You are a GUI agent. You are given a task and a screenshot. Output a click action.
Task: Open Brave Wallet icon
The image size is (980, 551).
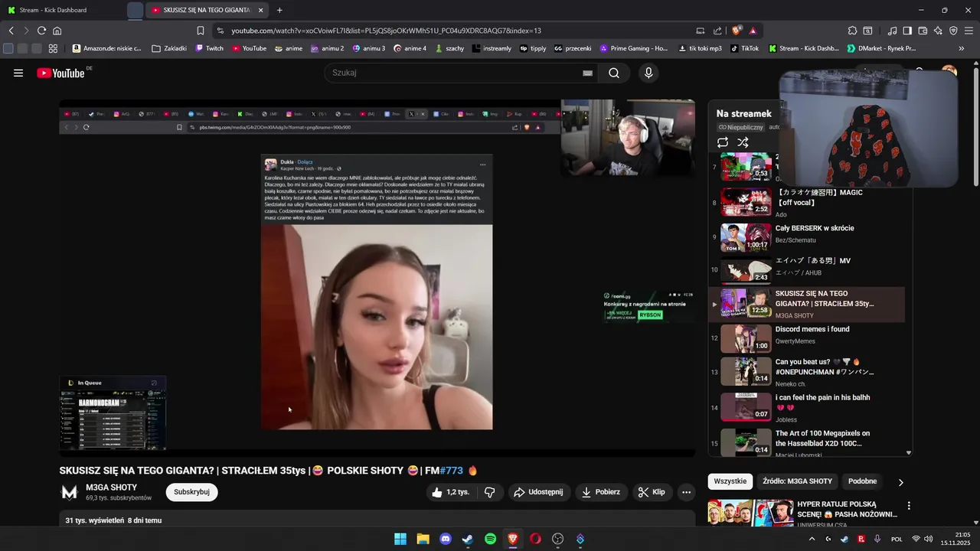pyautogui.click(x=923, y=31)
